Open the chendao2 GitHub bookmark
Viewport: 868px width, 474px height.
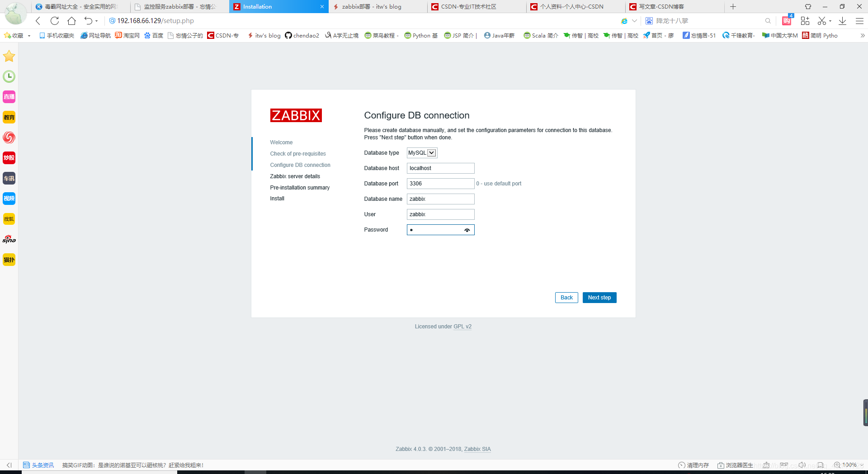coord(302,36)
